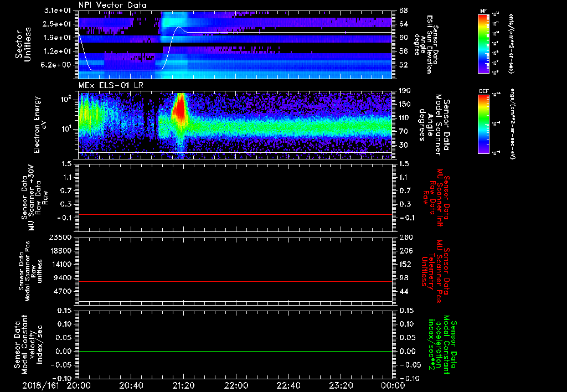Click the 30 scanner angle tick

click(x=404, y=145)
